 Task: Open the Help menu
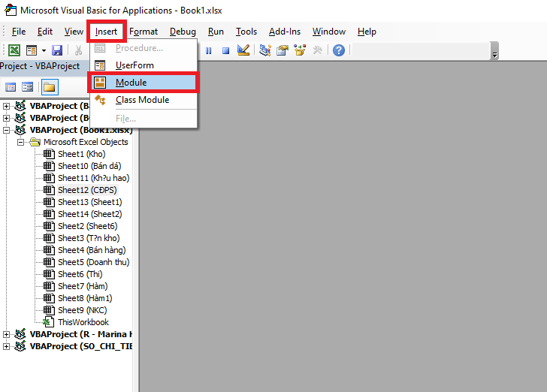click(367, 32)
